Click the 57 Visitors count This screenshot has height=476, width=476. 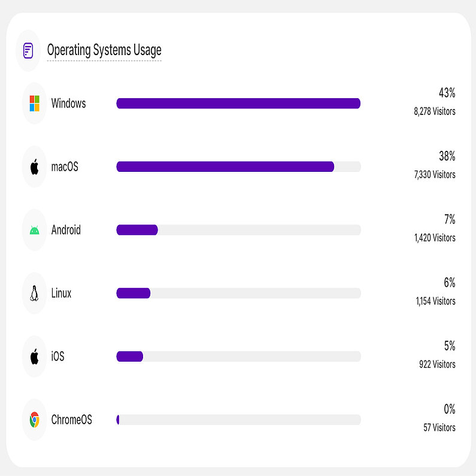[x=439, y=428]
